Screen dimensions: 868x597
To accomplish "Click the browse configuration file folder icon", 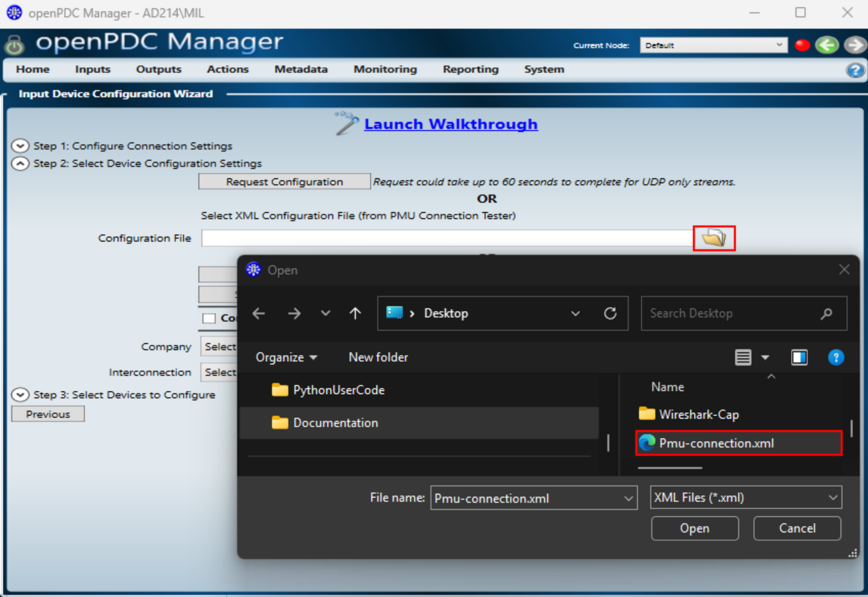I will point(714,238).
